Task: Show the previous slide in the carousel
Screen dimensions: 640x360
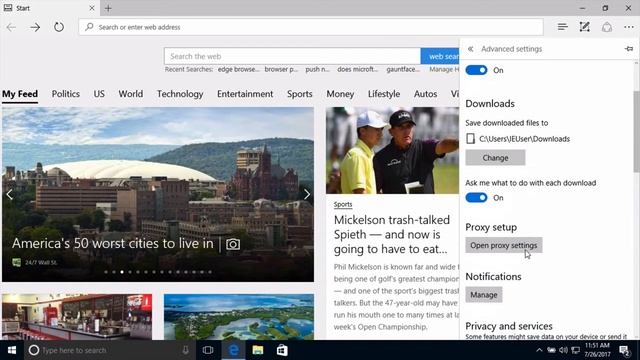Action: point(9,194)
